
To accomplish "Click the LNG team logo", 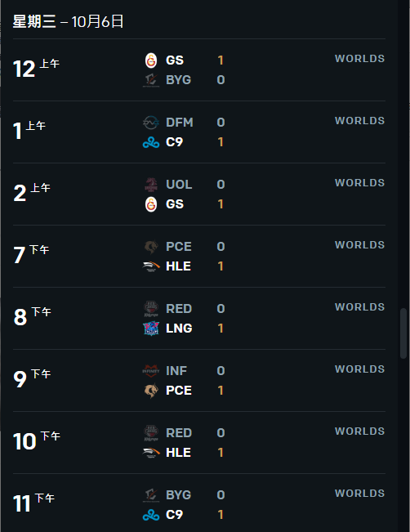I will click(x=151, y=329).
